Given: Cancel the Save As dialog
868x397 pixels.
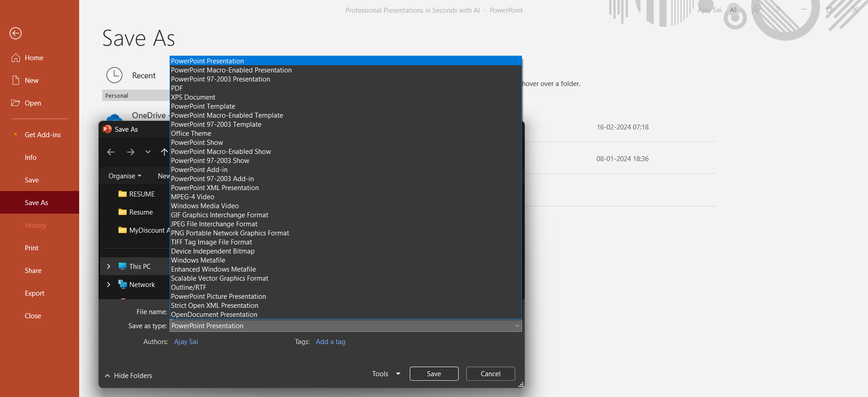Looking at the screenshot, I should pos(490,374).
